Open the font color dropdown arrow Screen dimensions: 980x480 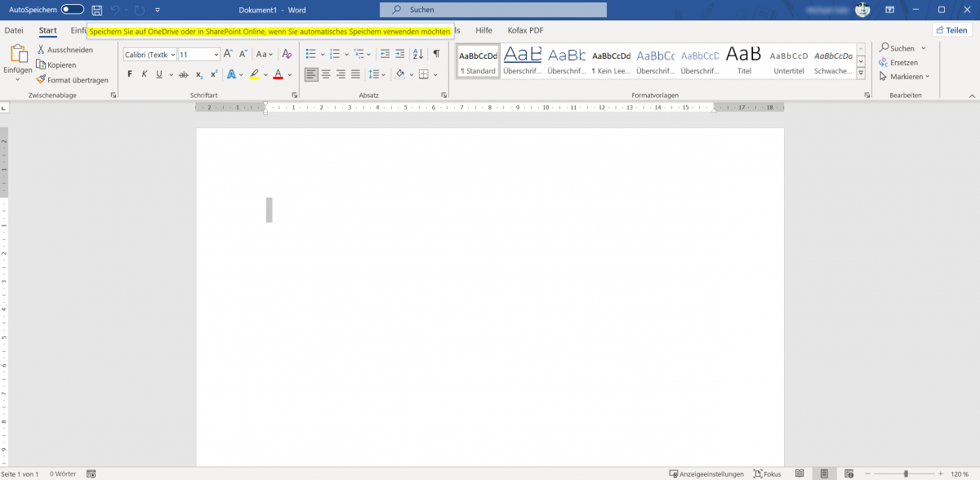click(x=289, y=74)
